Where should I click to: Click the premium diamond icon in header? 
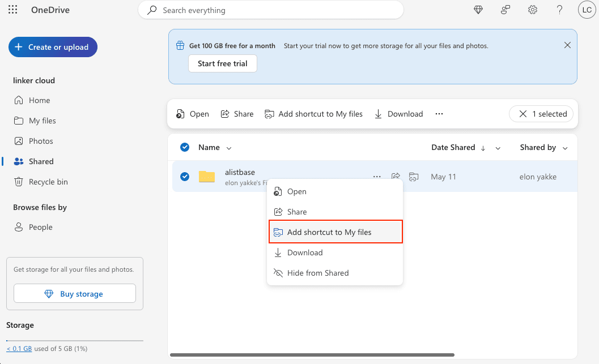pyautogui.click(x=478, y=10)
